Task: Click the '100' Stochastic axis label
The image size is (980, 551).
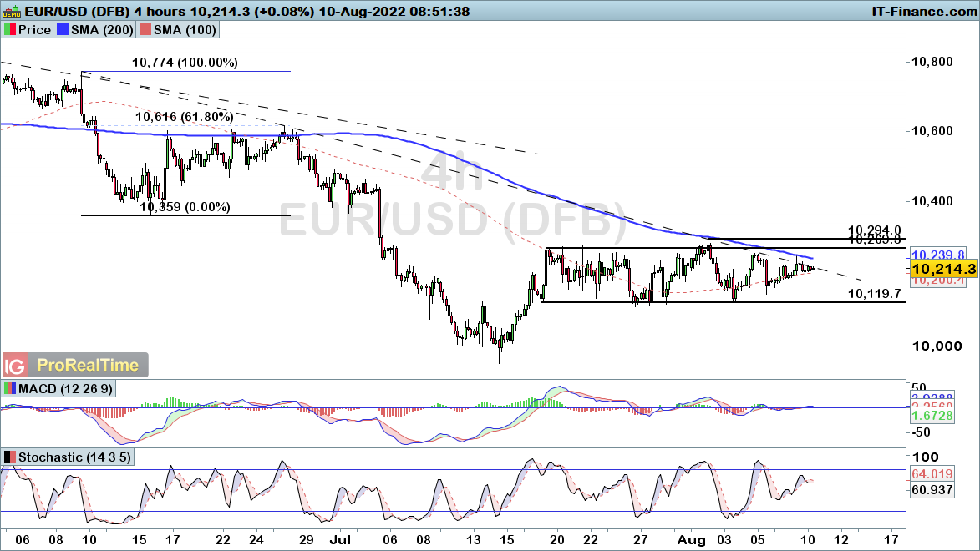Action: coord(925,457)
